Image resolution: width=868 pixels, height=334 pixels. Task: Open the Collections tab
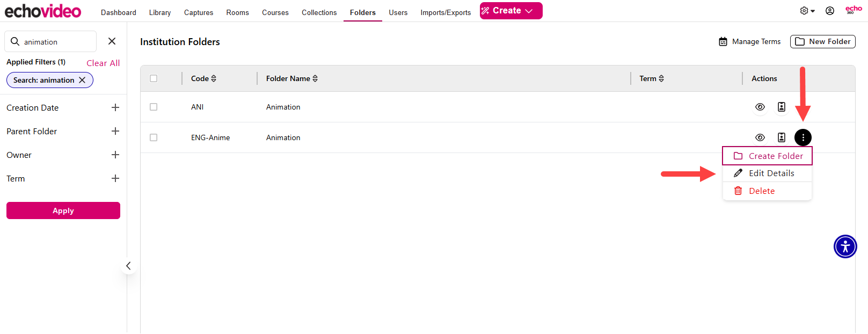click(319, 12)
